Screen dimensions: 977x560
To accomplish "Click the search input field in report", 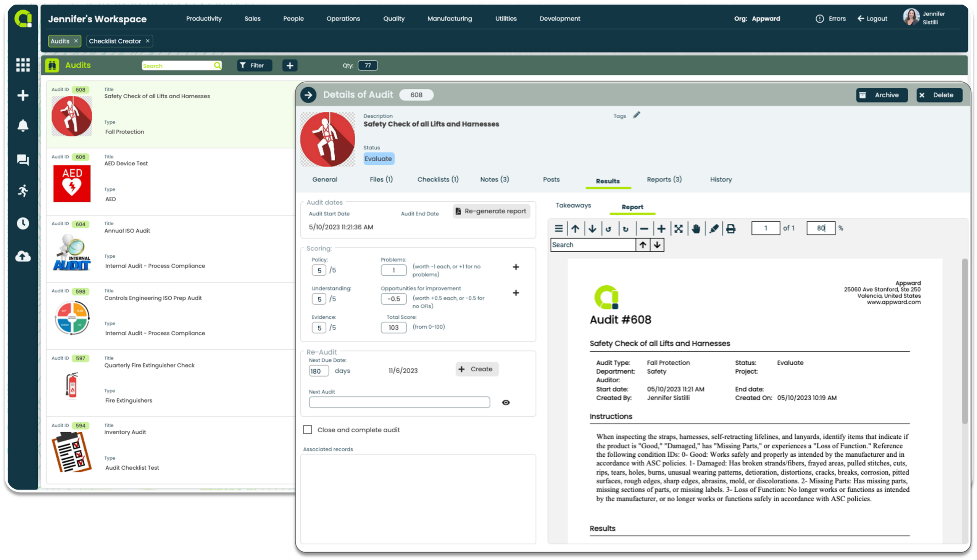I will pos(593,244).
